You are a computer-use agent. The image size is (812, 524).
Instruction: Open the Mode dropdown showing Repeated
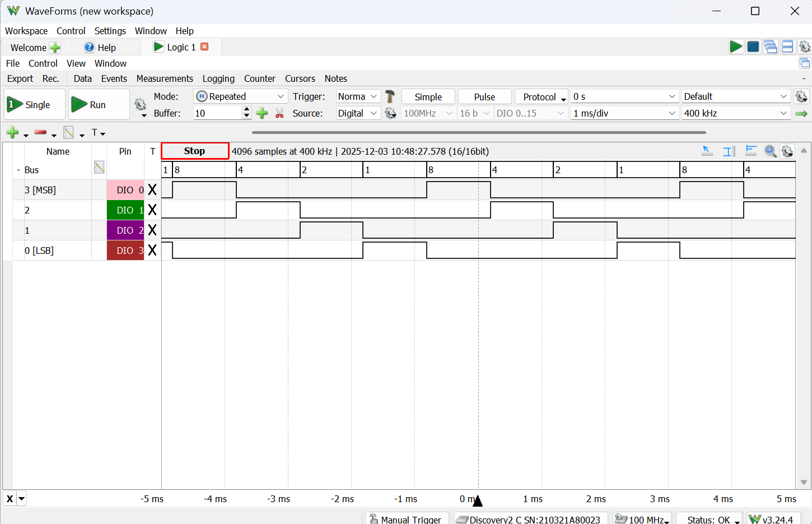pyautogui.click(x=241, y=96)
